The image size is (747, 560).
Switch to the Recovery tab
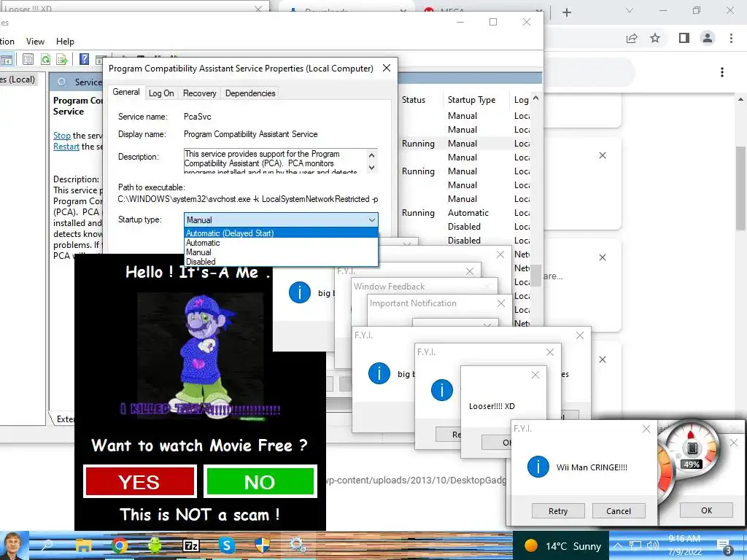(x=200, y=93)
